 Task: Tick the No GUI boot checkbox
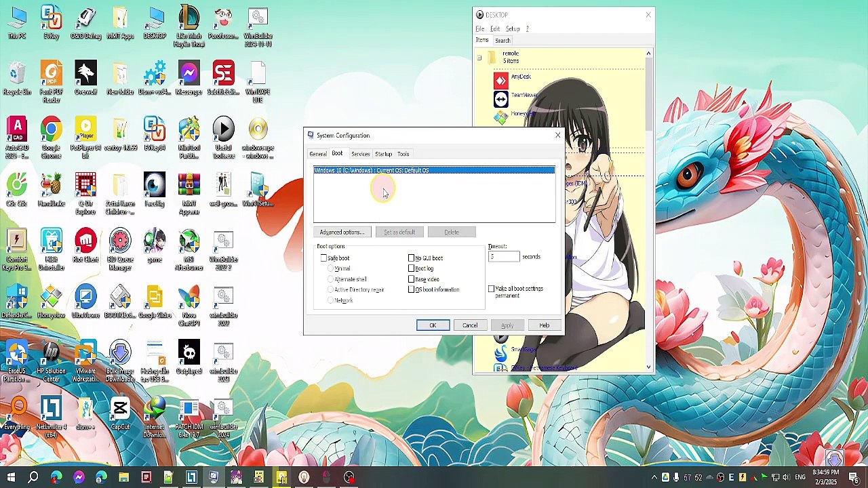pos(411,258)
